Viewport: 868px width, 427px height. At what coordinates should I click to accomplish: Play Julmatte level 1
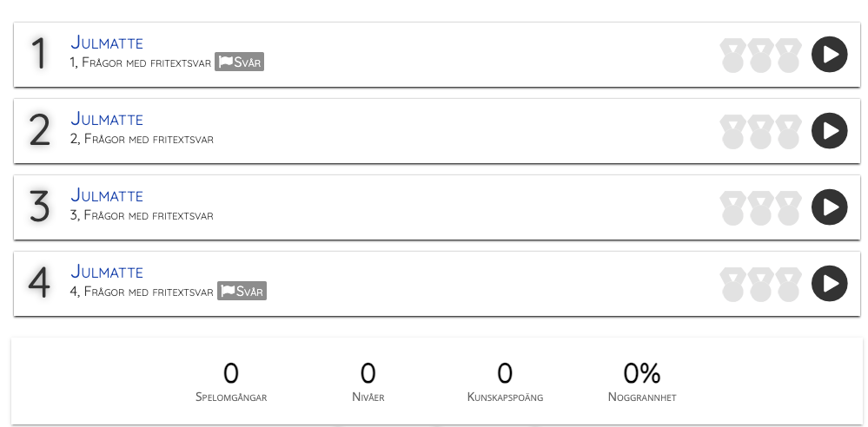[x=829, y=55]
